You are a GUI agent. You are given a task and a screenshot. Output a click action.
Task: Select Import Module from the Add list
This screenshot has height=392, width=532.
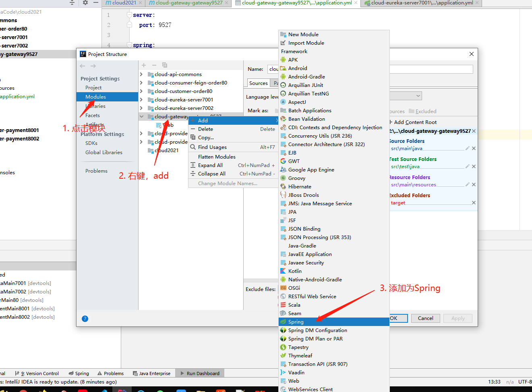coord(334,43)
